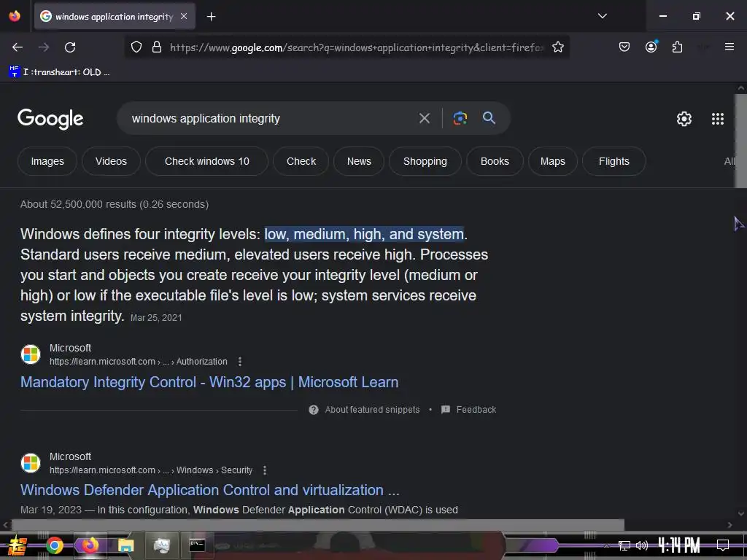Image resolution: width=747 pixels, height=560 pixels.
Task: Go to the Google logo homepage
Action: (50, 119)
